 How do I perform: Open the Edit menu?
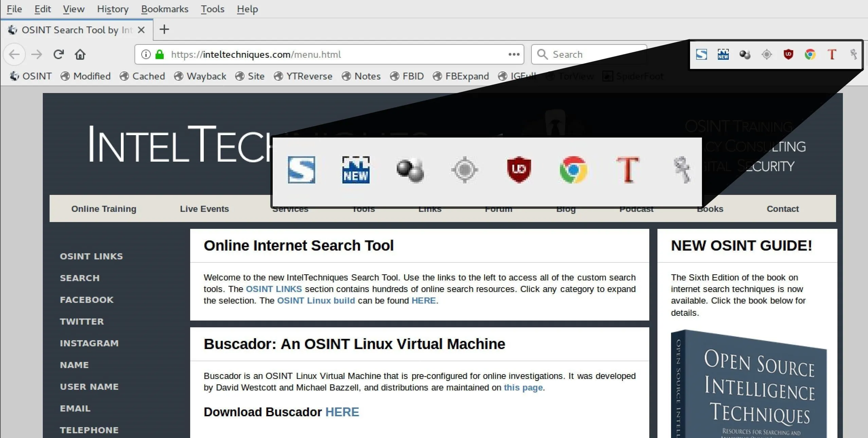(43, 9)
